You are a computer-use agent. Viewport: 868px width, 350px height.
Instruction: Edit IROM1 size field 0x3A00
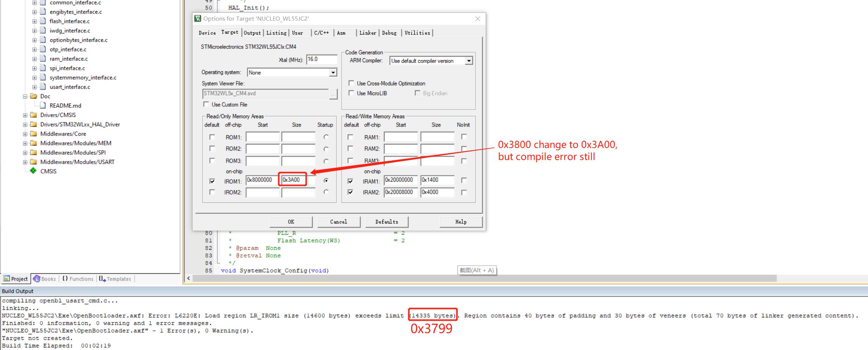tap(298, 180)
